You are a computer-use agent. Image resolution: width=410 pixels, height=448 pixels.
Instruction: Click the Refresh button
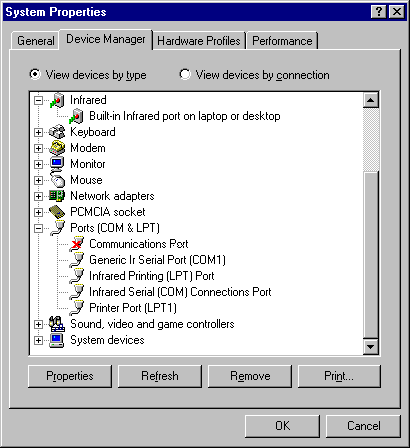coord(160,376)
